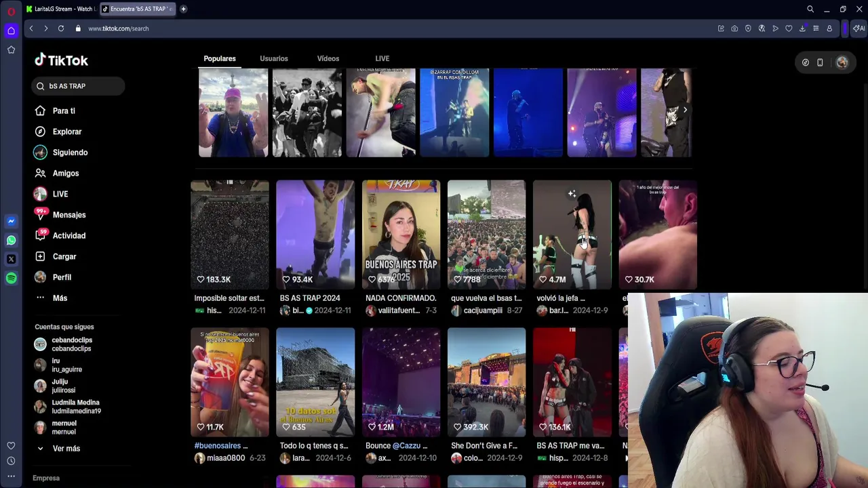Reload the TikTok page
Image resolution: width=868 pixels, height=488 pixels.
click(61, 28)
